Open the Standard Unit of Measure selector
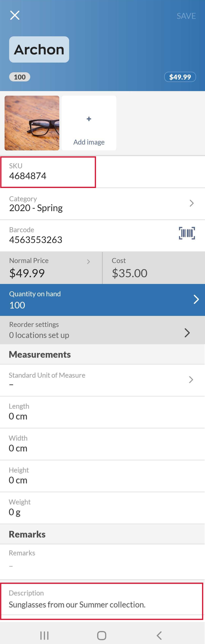205x644 pixels. pyautogui.click(x=102, y=380)
